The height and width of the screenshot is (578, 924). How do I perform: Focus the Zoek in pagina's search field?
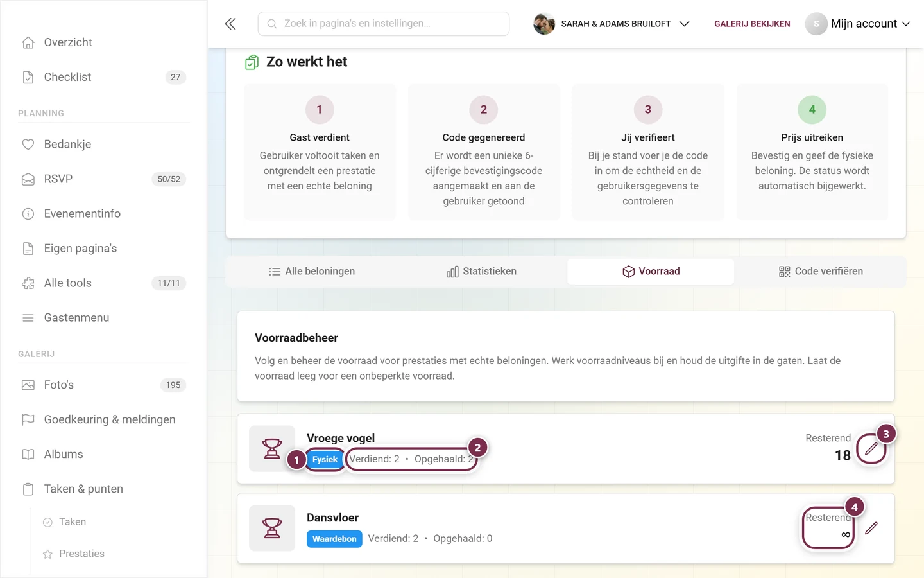[384, 24]
